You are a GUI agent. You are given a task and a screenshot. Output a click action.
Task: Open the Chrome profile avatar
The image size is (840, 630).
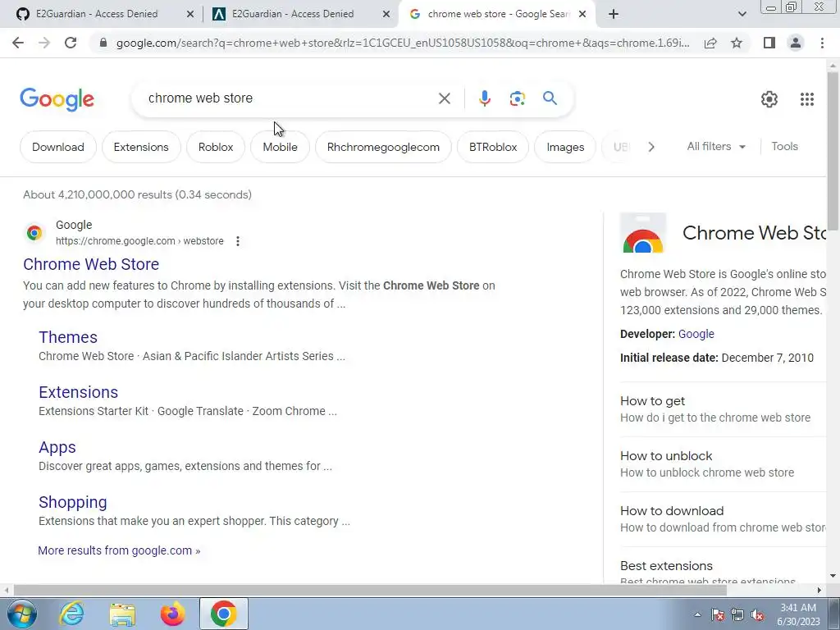(796, 43)
